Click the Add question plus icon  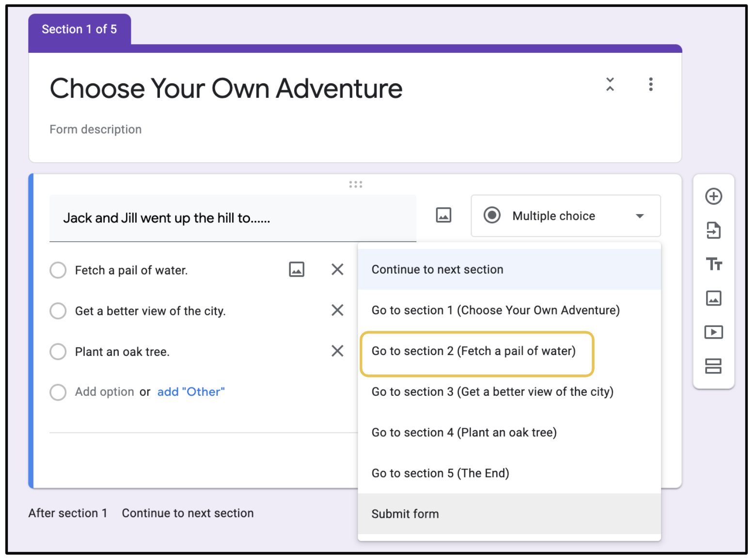[x=713, y=197]
